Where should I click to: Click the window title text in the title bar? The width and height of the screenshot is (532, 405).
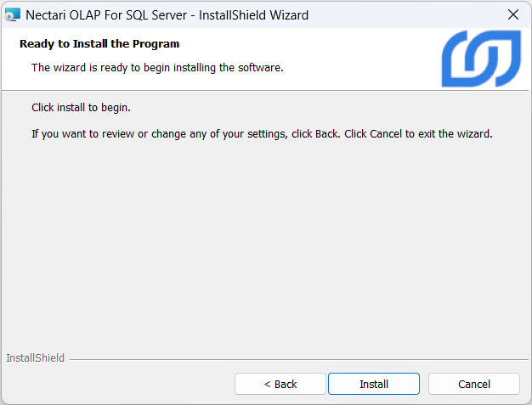click(167, 14)
